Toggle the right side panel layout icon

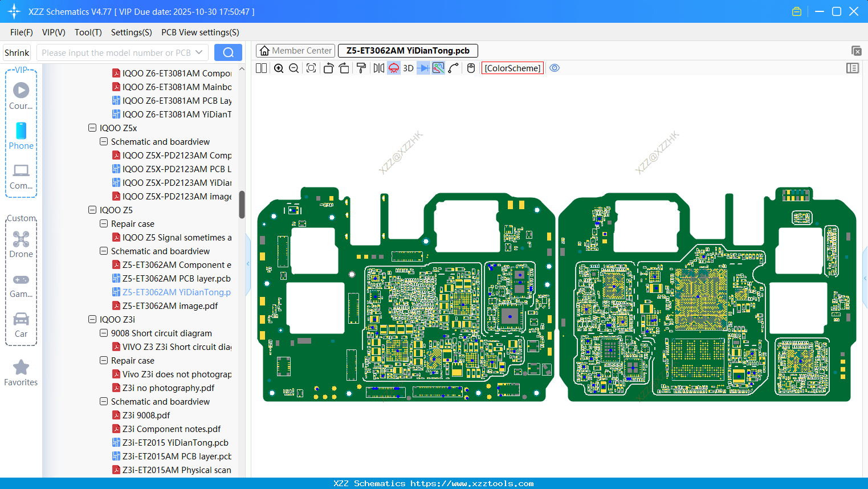[x=853, y=68]
